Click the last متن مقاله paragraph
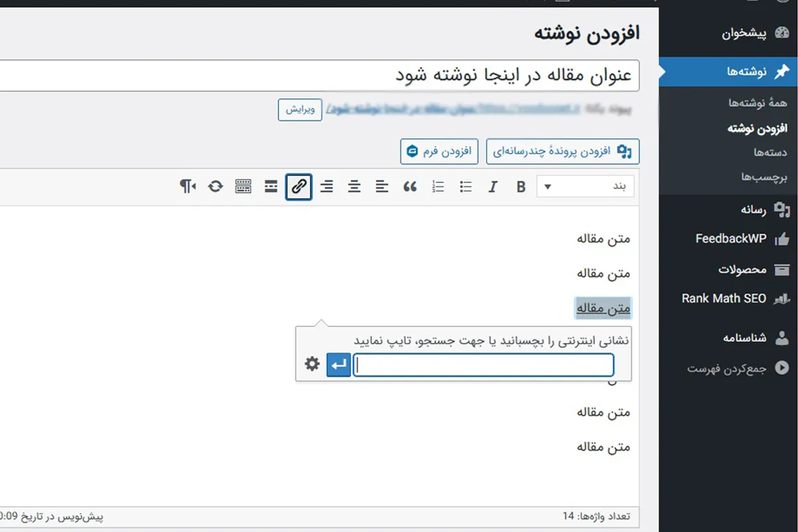The image size is (798, 532). point(603,447)
